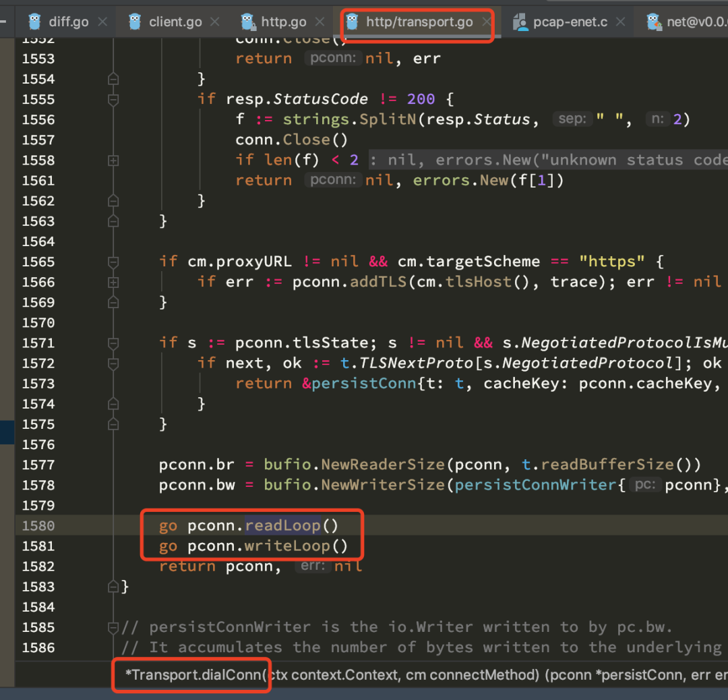Click the strings.SplitN call

click(349, 119)
